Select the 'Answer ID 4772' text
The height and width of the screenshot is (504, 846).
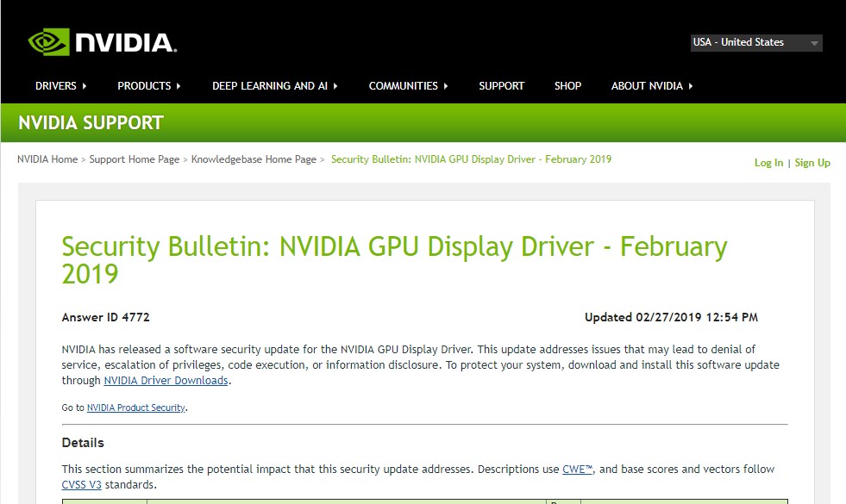pos(106,318)
